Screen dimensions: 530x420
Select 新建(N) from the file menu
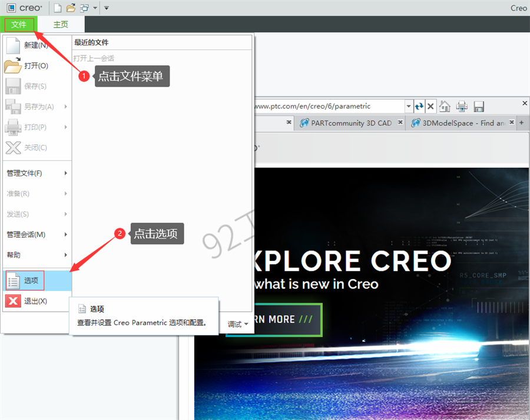pyautogui.click(x=37, y=45)
